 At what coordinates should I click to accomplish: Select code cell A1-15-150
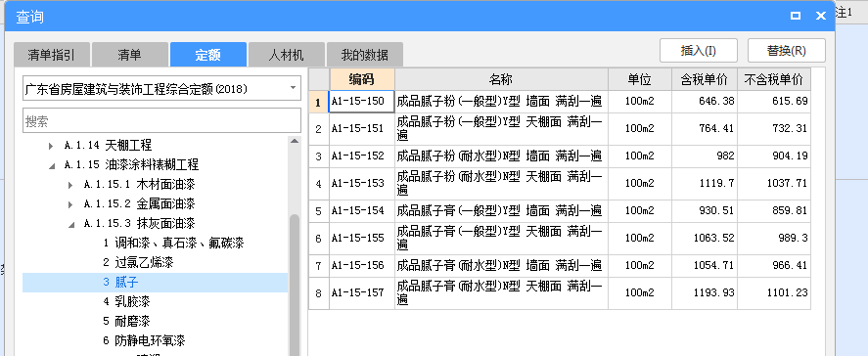click(x=362, y=102)
